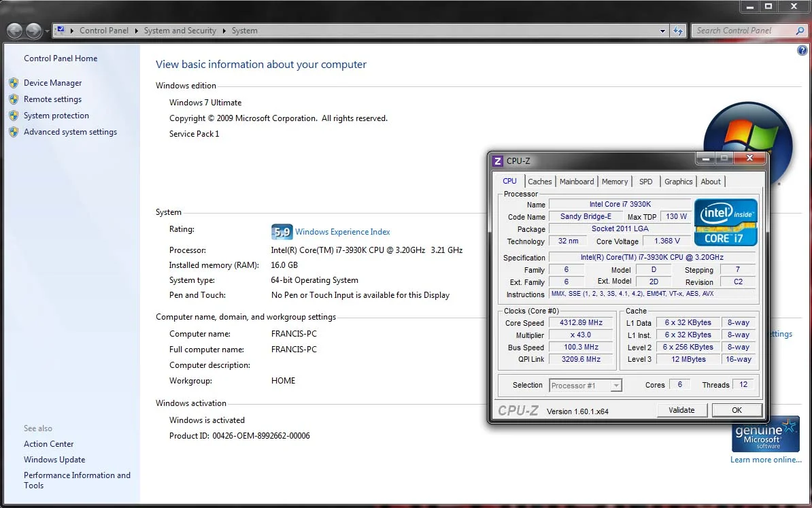Click the Intel Core i7 logo

(x=726, y=222)
